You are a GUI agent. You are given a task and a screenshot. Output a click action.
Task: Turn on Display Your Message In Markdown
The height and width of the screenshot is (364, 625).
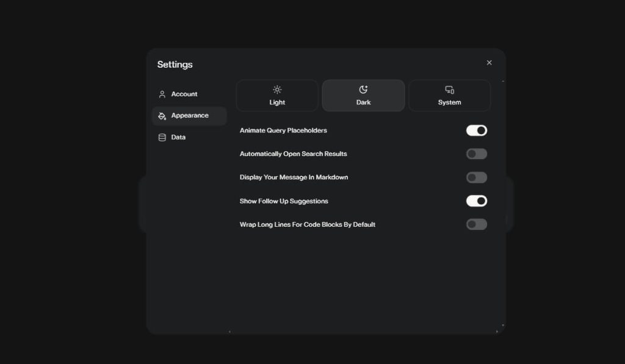(477, 177)
